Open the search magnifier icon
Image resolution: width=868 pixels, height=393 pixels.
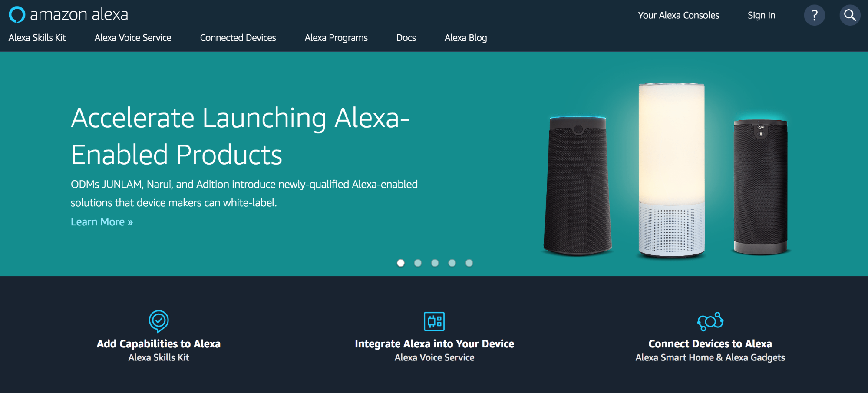(x=850, y=15)
